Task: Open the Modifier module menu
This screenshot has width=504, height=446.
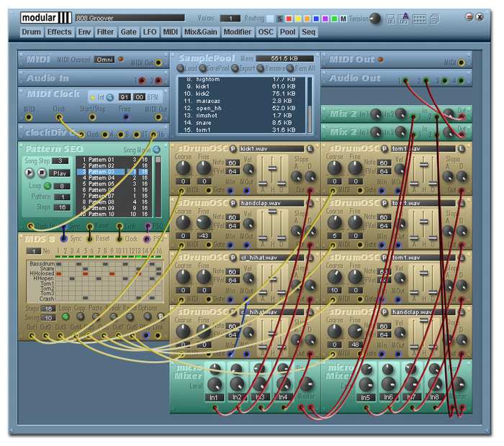Action: pyautogui.click(x=238, y=32)
